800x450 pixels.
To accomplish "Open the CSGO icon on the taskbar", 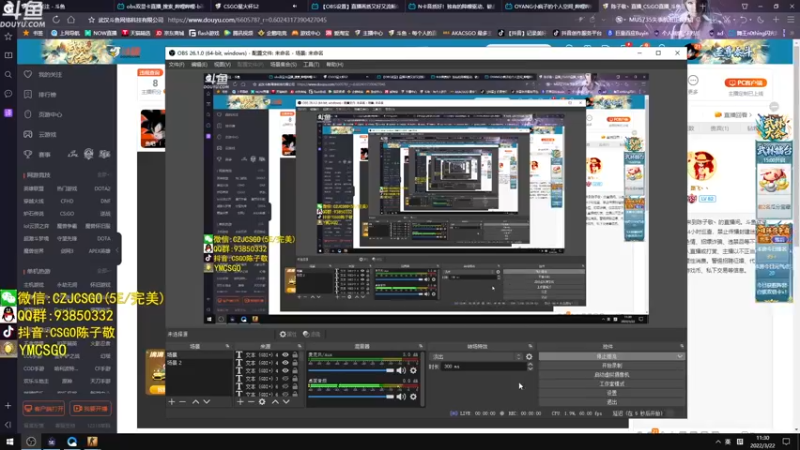I will point(92,442).
